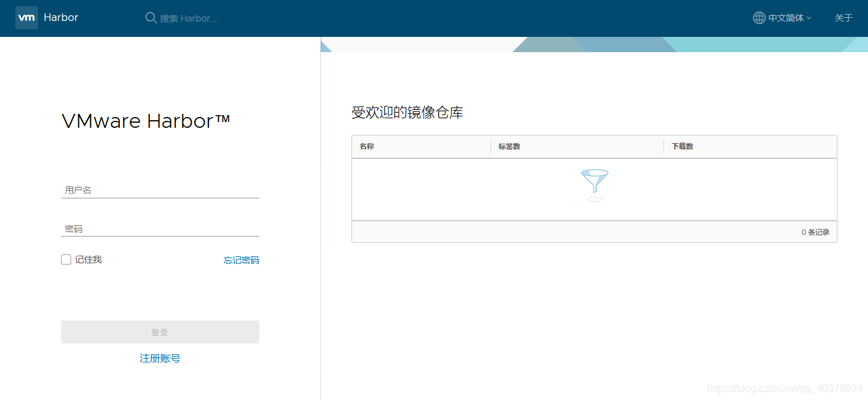Focus the 搜索 Harbor search box
Viewport: 868px width, 400px height.
click(189, 18)
